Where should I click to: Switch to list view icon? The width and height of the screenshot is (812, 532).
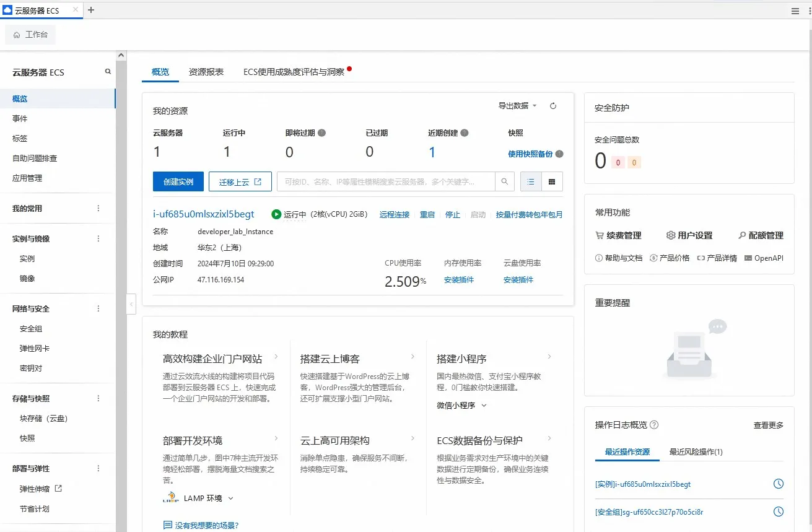point(531,181)
